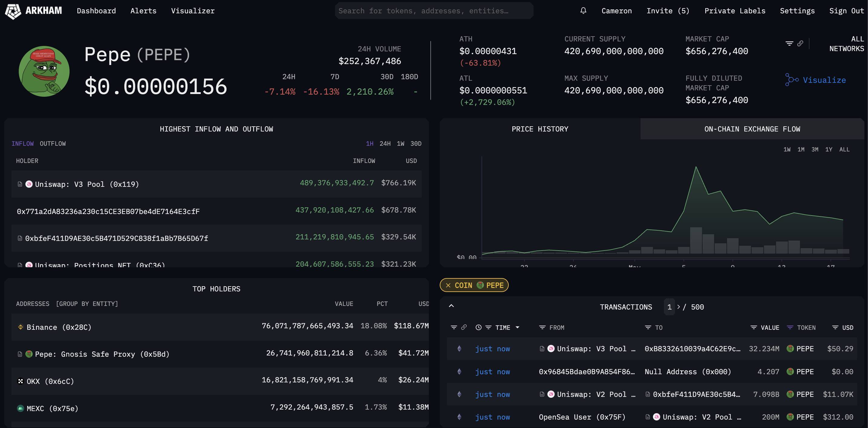Select the 24H inflow timeframe

tap(385, 144)
